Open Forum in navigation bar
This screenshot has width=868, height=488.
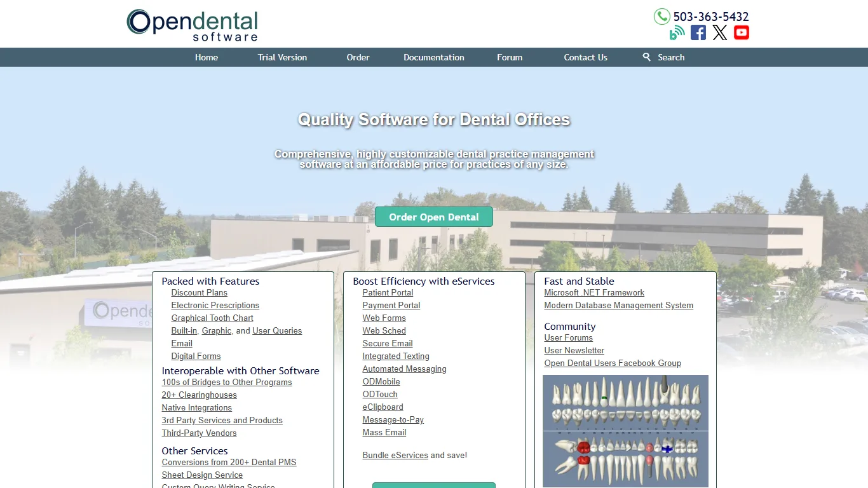pos(510,57)
